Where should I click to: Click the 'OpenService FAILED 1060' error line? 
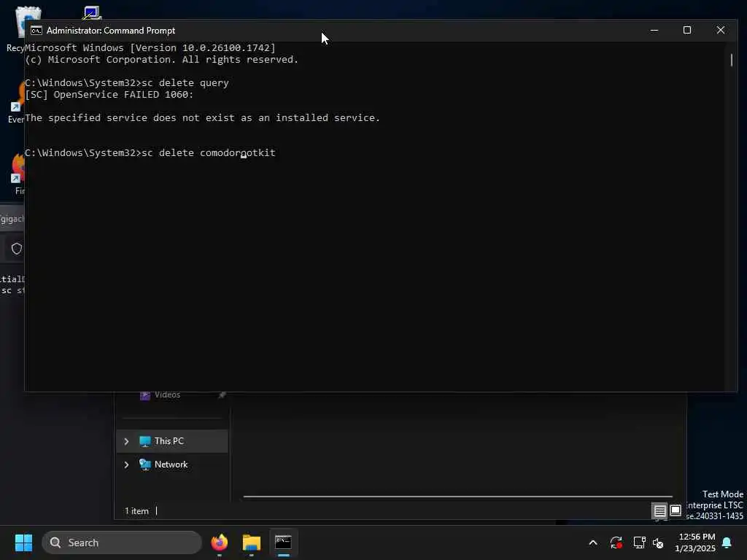109,94
